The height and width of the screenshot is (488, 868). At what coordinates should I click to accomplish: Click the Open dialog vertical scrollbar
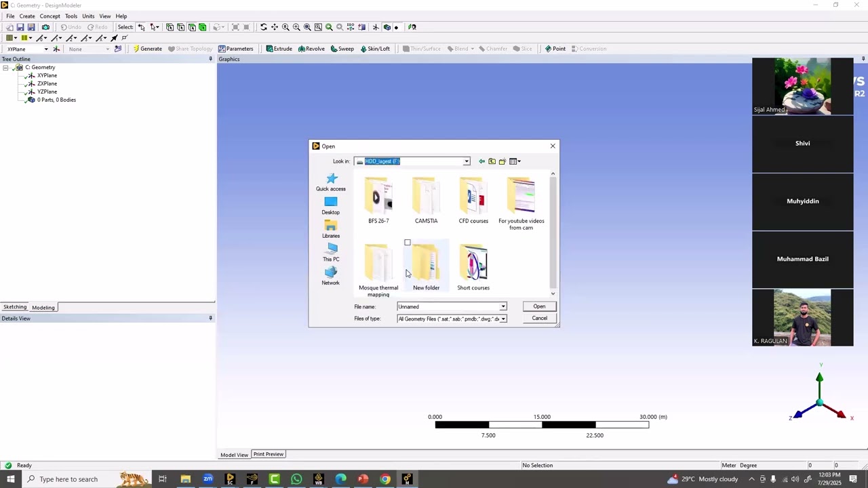pos(553,234)
